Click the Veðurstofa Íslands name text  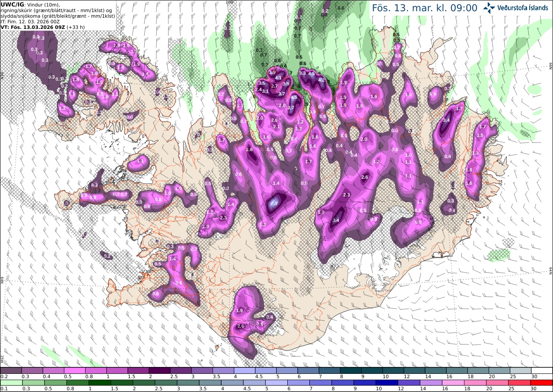[x=523, y=8]
